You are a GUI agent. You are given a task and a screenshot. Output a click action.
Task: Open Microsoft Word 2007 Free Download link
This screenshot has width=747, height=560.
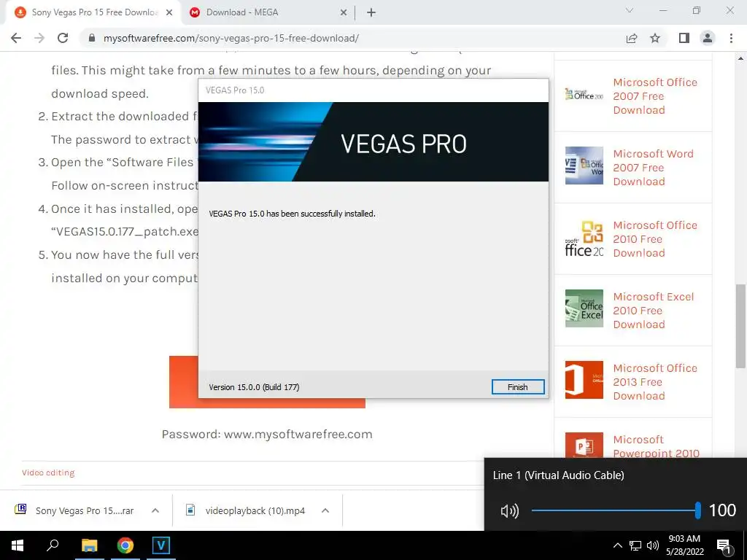pos(653,168)
